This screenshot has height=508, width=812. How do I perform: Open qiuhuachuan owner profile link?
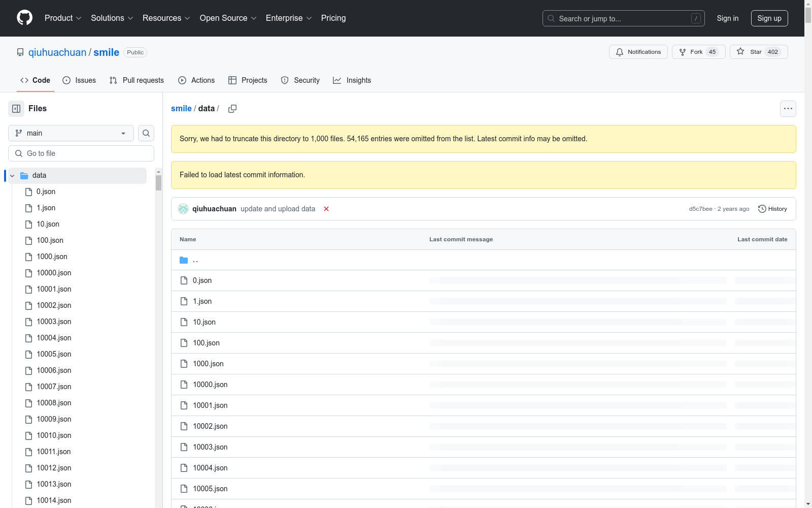pyautogui.click(x=57, y=52)
